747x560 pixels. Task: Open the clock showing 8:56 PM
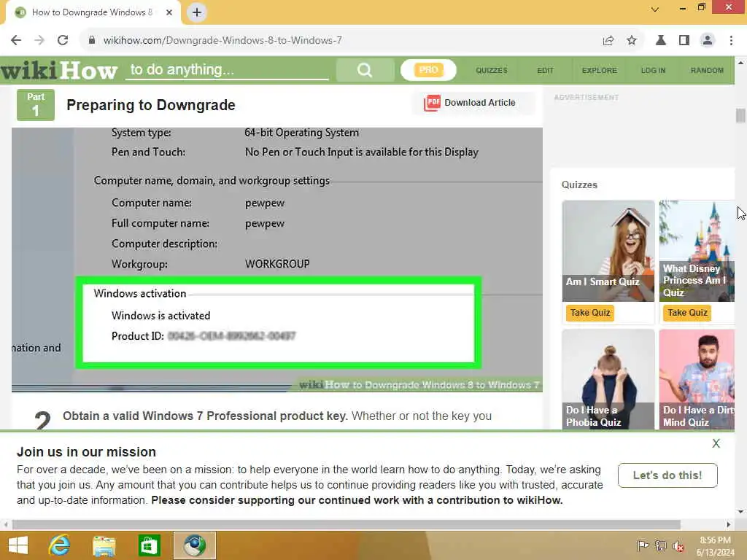click(716, 546)
